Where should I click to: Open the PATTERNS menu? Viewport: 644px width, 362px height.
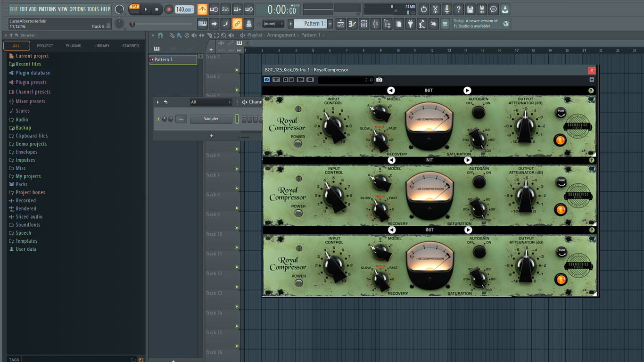(48, 9)
